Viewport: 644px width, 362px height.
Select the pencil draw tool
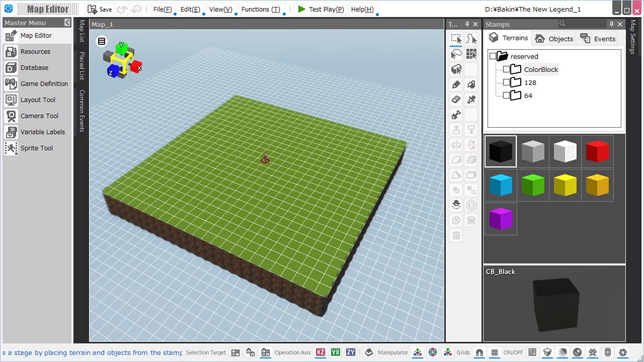456,84
